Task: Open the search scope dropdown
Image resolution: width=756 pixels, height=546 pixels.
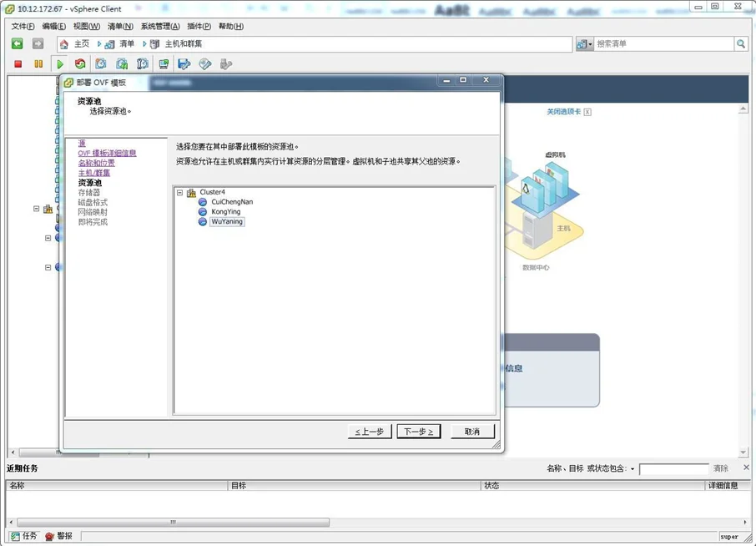Action: [584, 44]
